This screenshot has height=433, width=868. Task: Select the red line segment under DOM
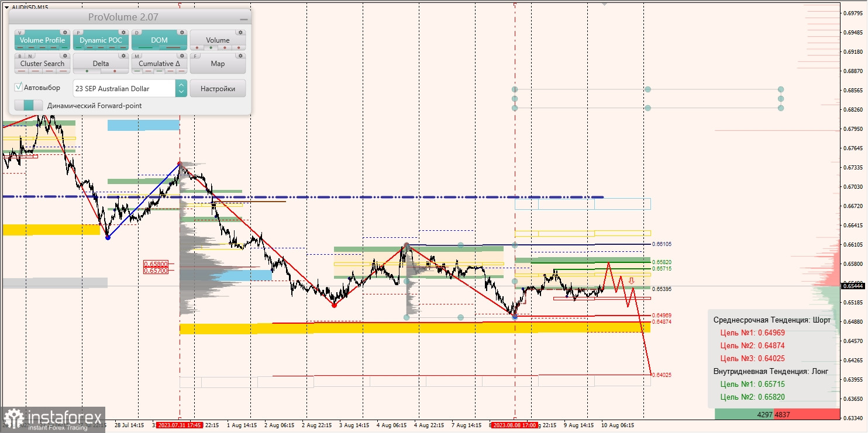[x=173, y=48]
